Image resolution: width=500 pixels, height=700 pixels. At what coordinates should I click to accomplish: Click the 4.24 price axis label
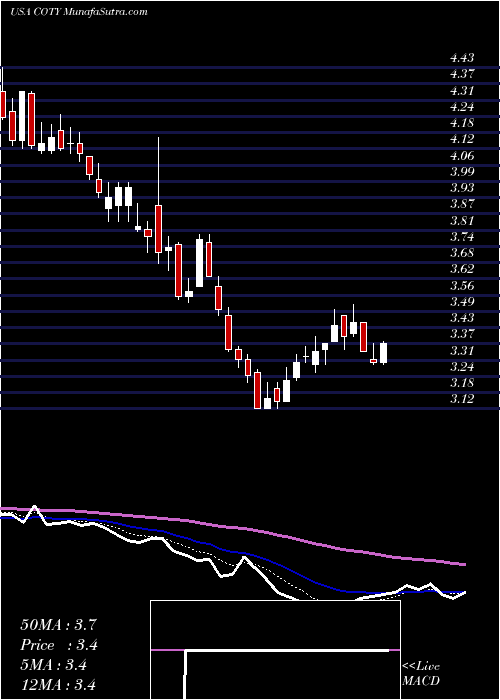point(462,107)
